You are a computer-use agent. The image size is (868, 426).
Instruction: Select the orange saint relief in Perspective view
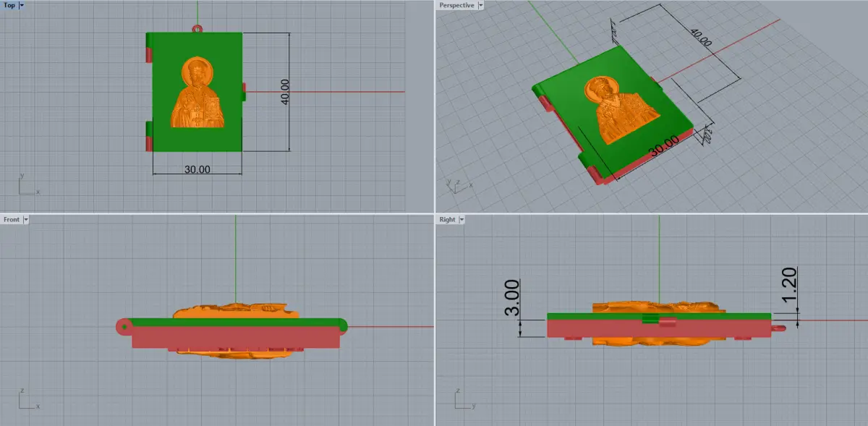point(622,110)
